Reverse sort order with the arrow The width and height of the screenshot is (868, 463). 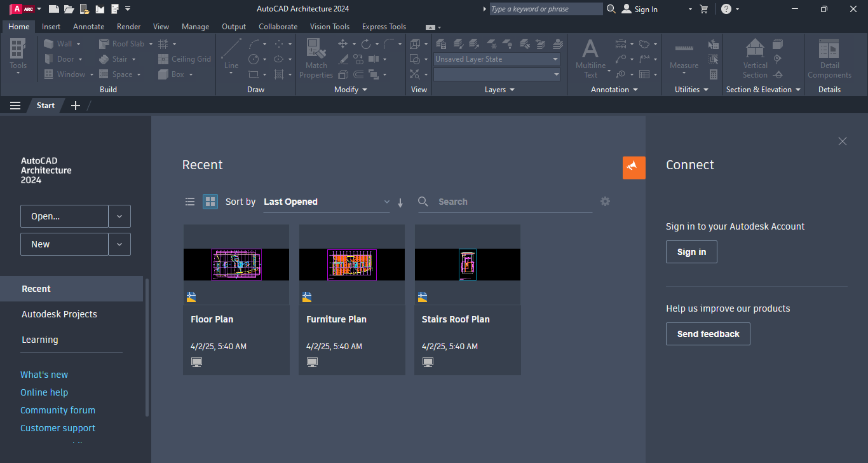pyautogui.click(x=400, y=203)
